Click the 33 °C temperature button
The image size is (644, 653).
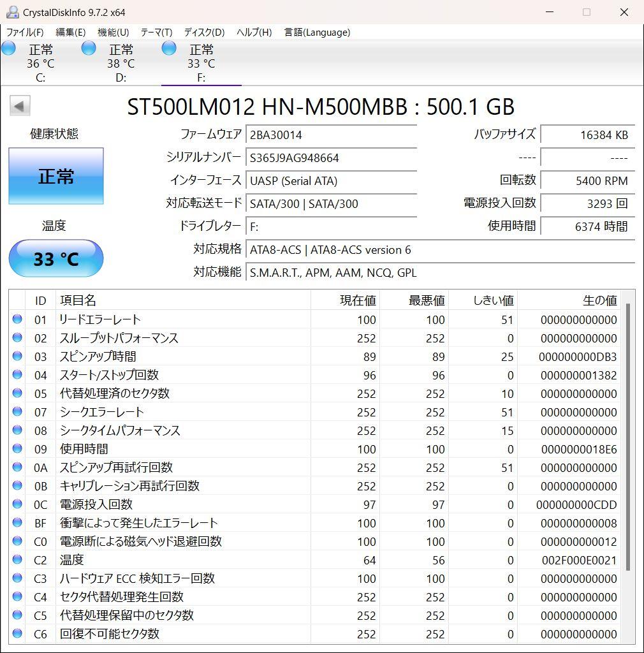pos(56,258)
